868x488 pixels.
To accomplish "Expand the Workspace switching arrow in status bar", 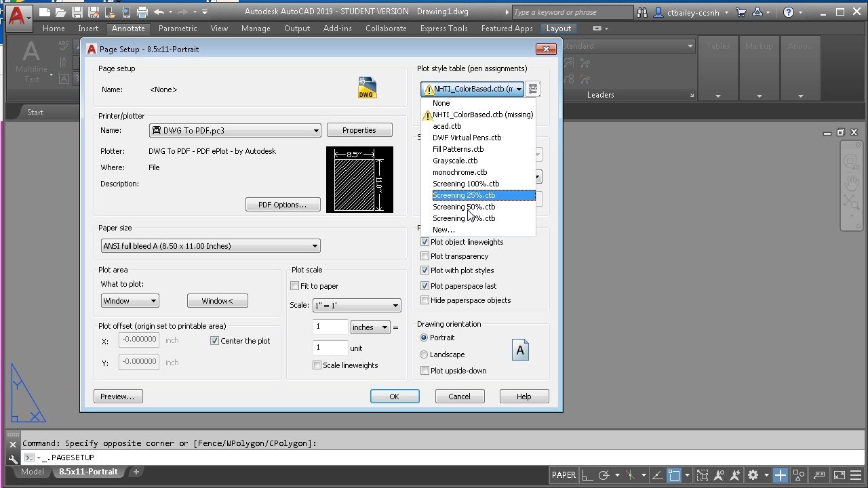I will pos(766,475).
